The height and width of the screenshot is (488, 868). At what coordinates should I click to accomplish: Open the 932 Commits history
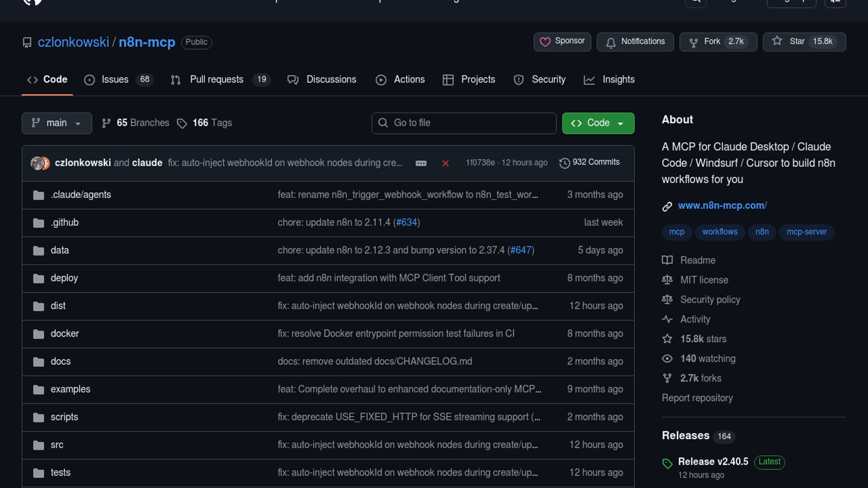click(590, 162)
